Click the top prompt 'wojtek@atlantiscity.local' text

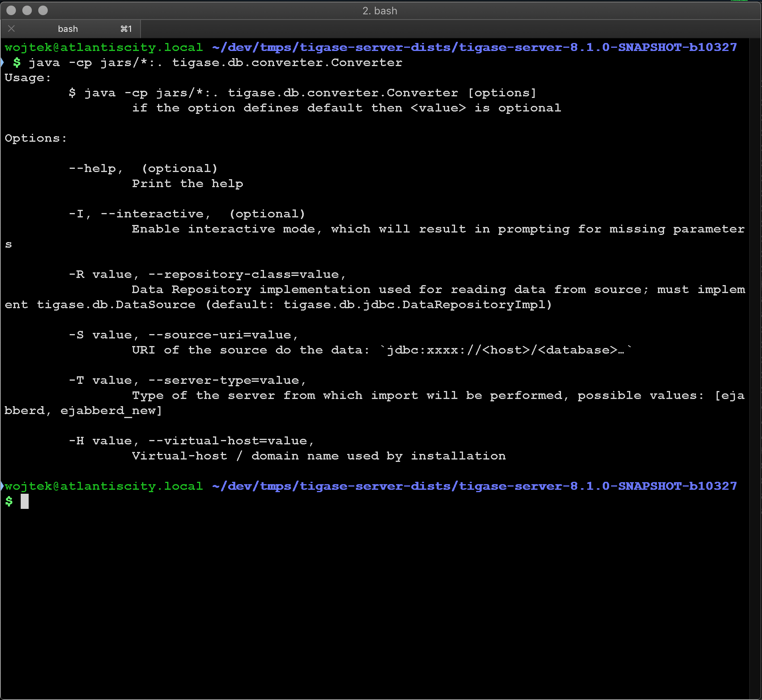104,47
